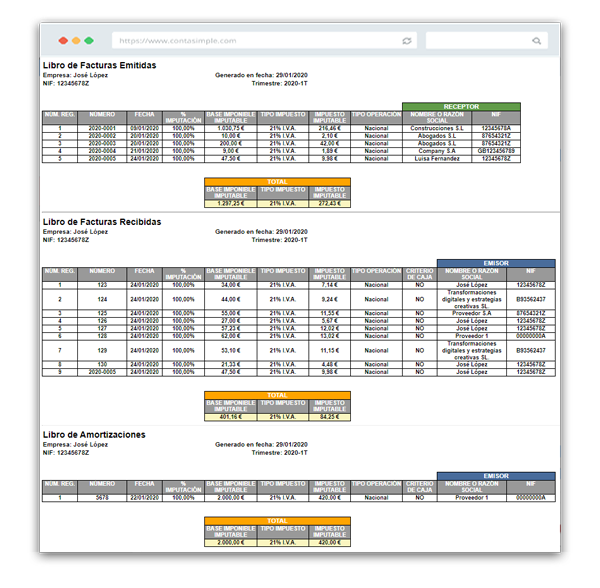This screenshot has width=600, height=588.
Task: Click received invoice number 126 cell
Action: pos(102,321)
